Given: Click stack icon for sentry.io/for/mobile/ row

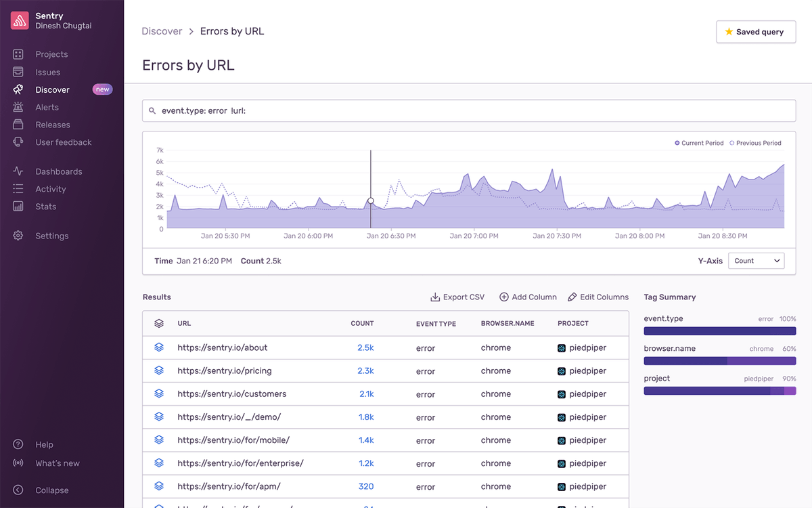Looking at the screenshot, I should pos(159,440).
